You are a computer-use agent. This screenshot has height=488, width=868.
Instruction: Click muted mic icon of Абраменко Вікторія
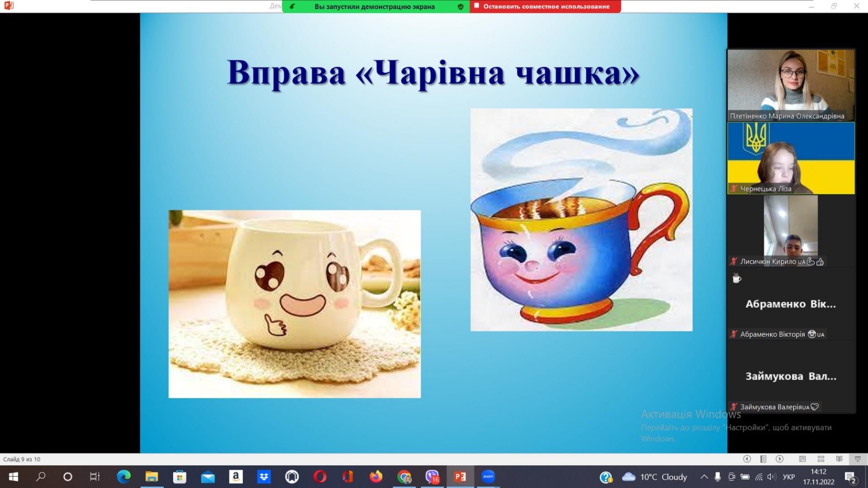(734, 334)
